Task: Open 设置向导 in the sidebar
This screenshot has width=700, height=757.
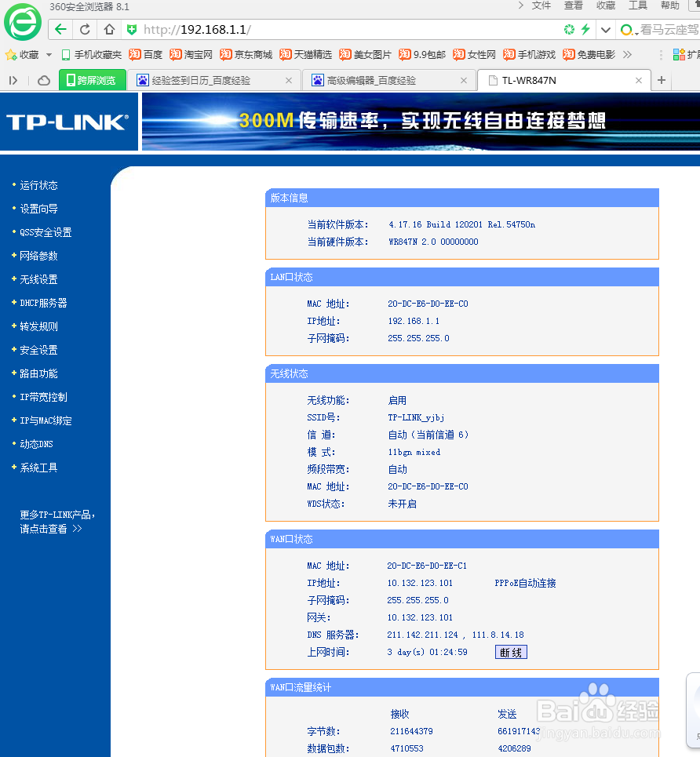Action: tap(38, 209)
